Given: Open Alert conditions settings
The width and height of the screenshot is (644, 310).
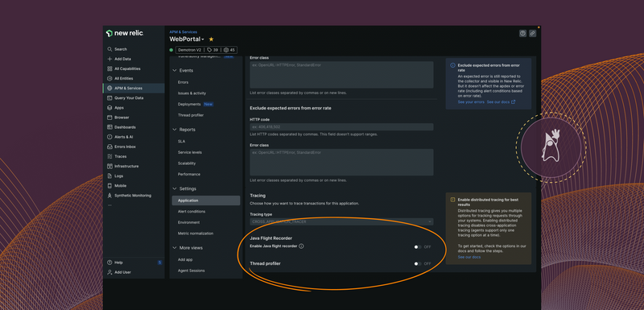Looking at the screenshot, I should [192, 212].
